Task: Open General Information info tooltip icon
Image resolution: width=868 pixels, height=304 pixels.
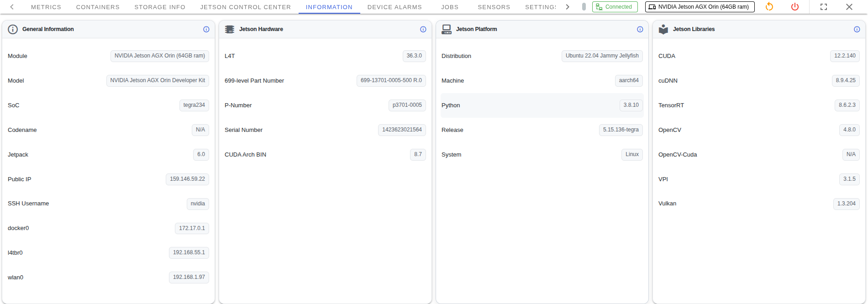Action: tap(206, 29)
